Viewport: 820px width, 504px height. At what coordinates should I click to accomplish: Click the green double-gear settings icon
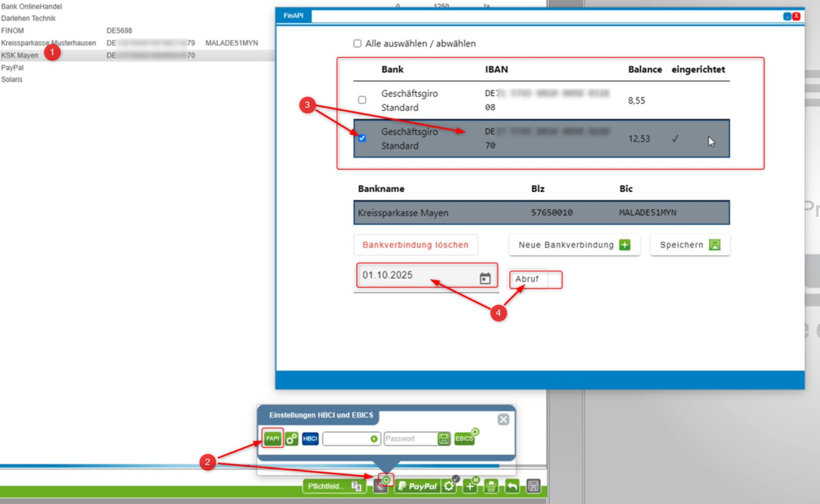click(291, 438)
